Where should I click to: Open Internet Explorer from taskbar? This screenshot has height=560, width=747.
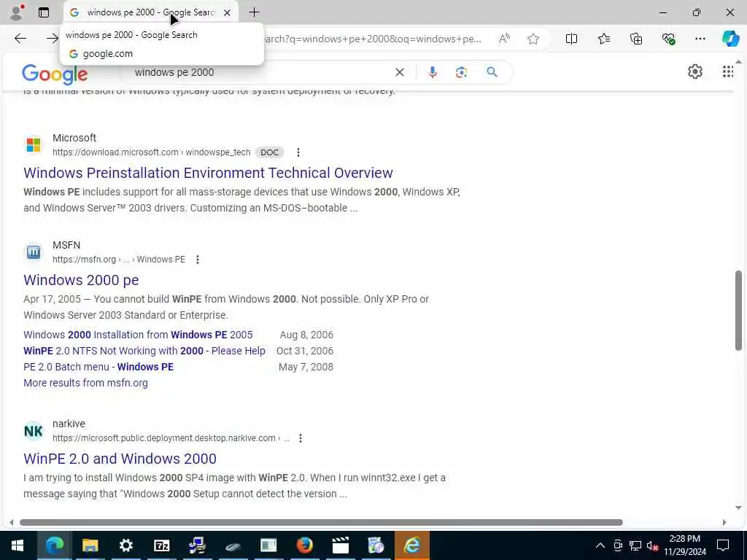412,545
